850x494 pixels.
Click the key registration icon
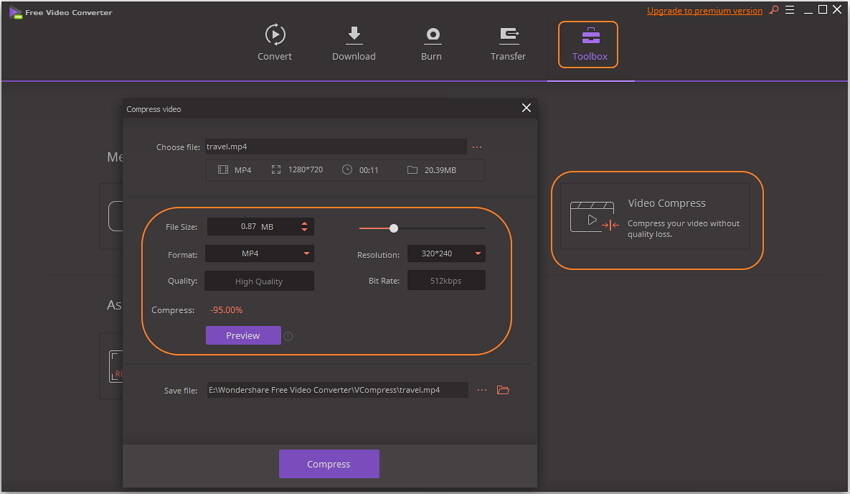[x=774, y=10]
